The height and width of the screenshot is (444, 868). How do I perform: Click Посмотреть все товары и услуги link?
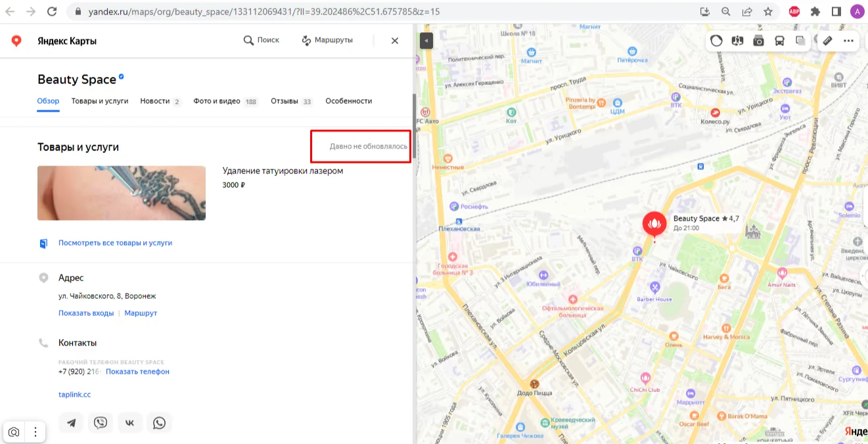[x=115, y=243]
